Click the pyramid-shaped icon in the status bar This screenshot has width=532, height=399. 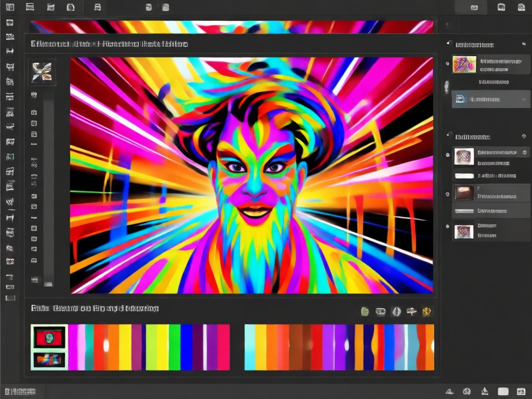[485, 392]
